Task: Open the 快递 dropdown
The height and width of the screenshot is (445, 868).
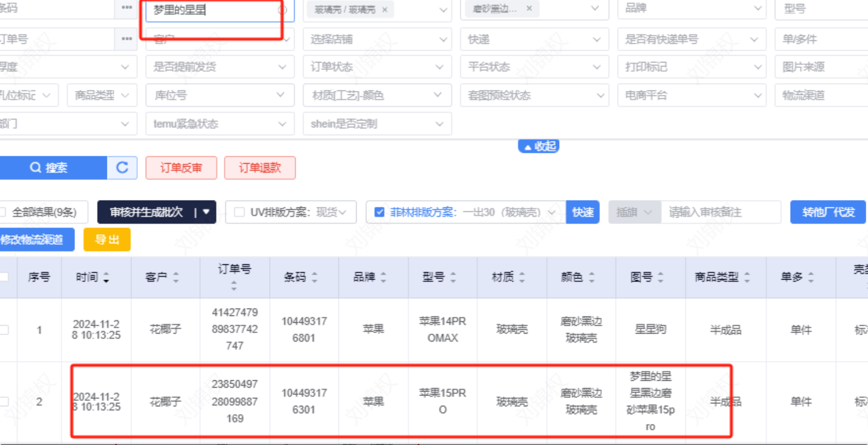Action: pyautogui.click(x=534, y=39)
